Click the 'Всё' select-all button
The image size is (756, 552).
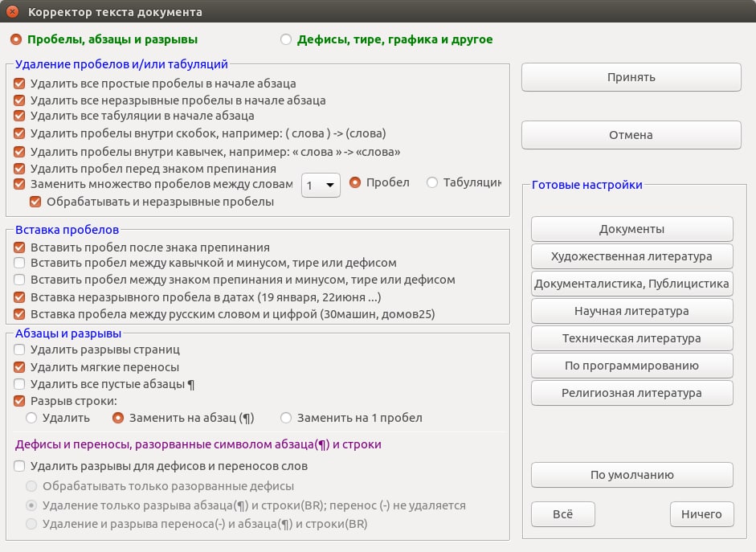(563, 514)
